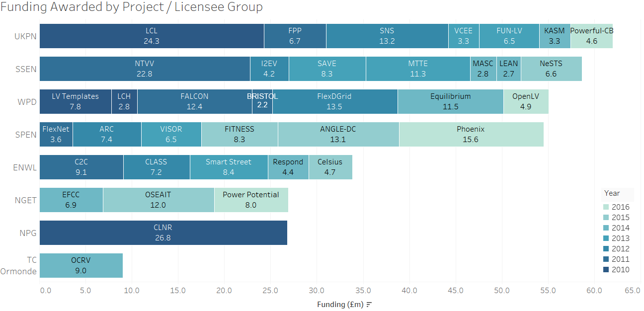Click the LCH 2.8 bar segment

pos(124,101)
